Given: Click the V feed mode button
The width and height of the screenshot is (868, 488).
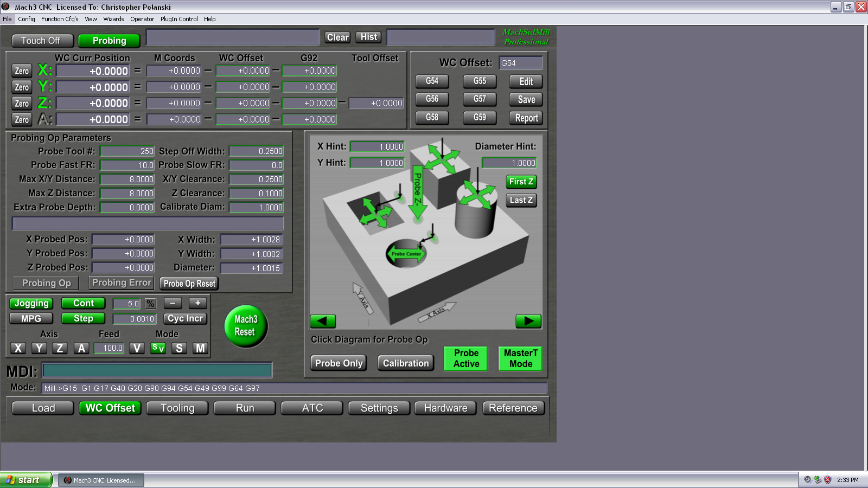Looking at the screenshot, I should pos(137,348).
